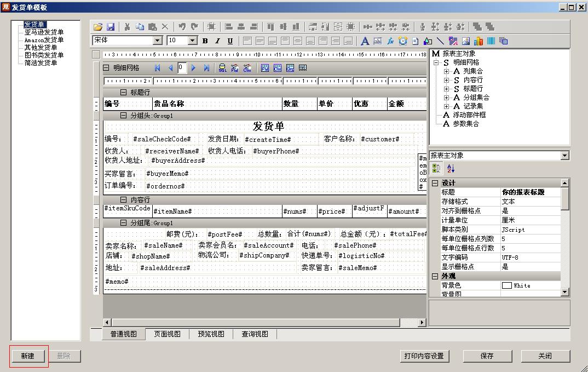Image resolution: width=588 pixels, height=372 pixels.
Task: Select the 参数集合 tree item
Action: coord(466,123)
